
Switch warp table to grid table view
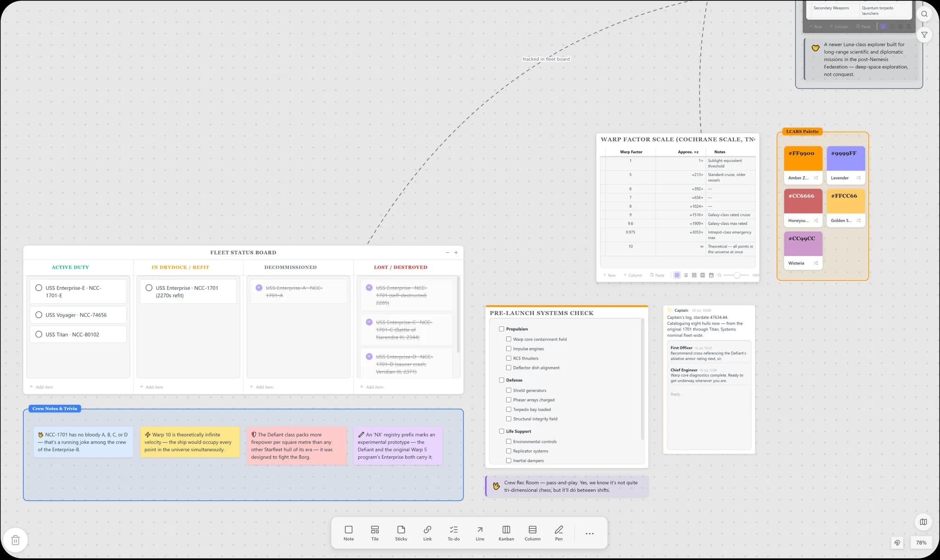click(x=677, y=275)
